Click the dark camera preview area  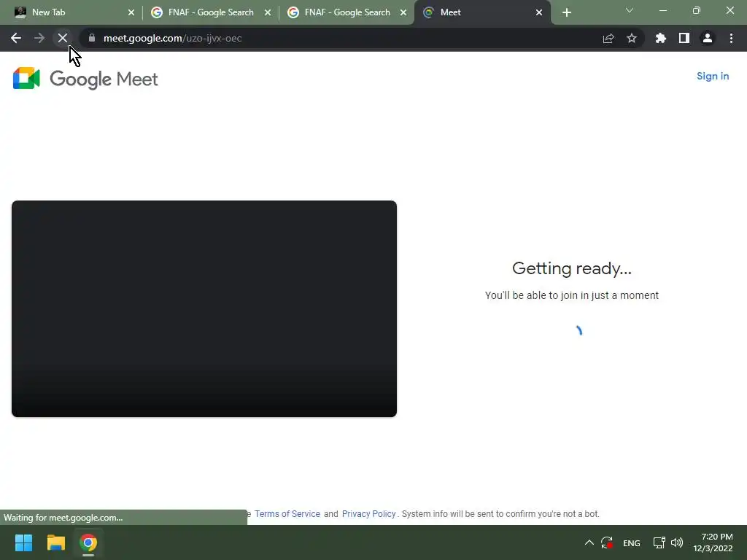pyautogui.click(x=204, y=308)
